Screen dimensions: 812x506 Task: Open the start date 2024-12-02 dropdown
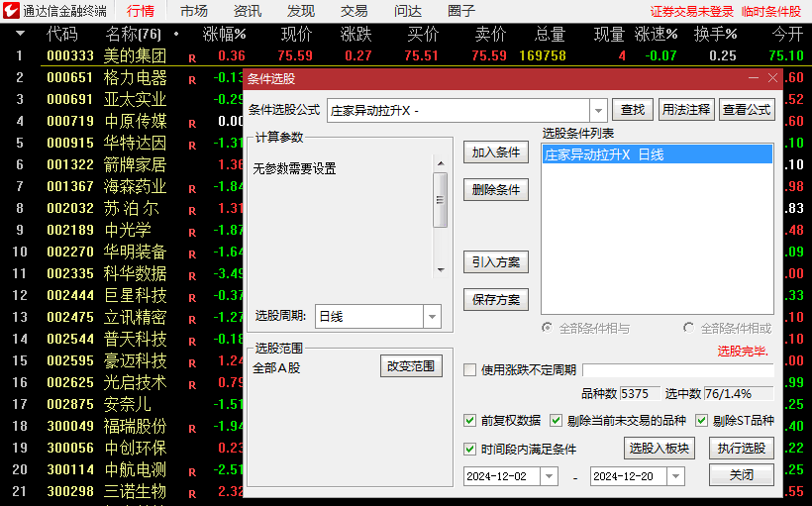coord(549,476)
